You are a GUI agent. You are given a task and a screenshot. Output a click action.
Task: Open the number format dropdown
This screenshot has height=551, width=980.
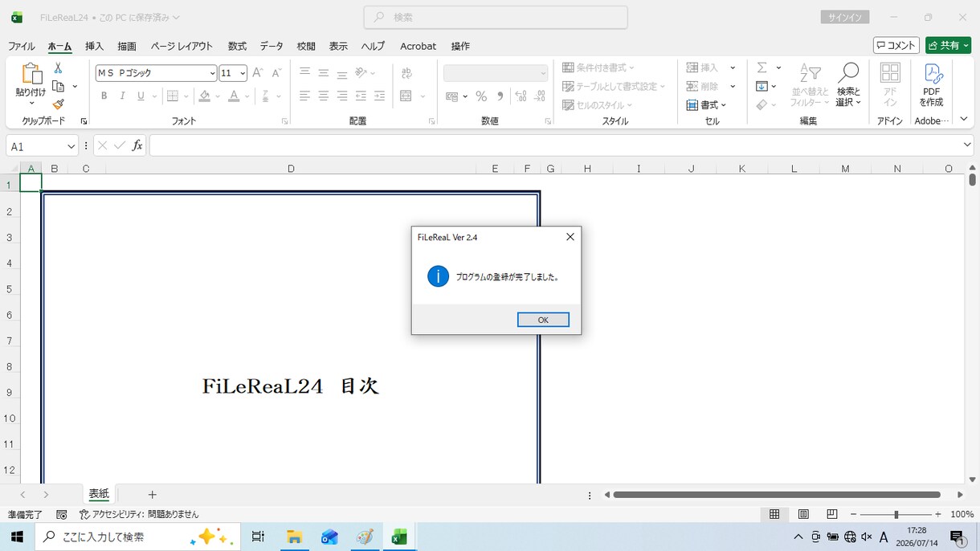[x=543, y=73]
